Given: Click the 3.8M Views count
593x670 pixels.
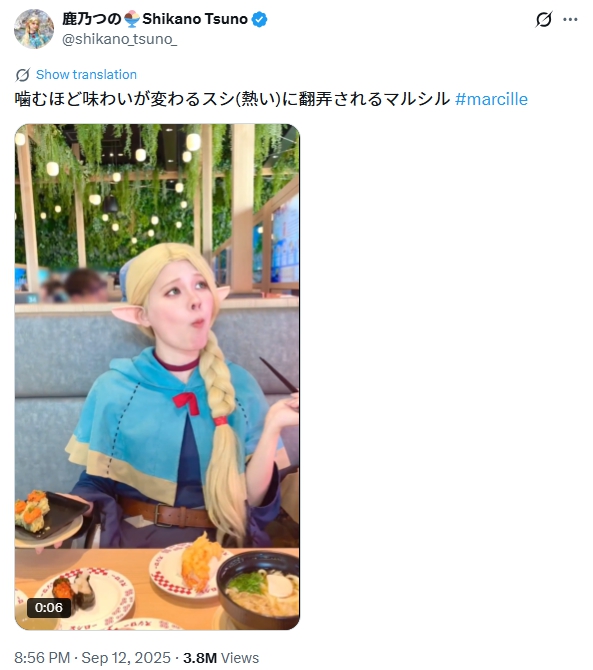Looking at the screenshot, I should point(221,658).
